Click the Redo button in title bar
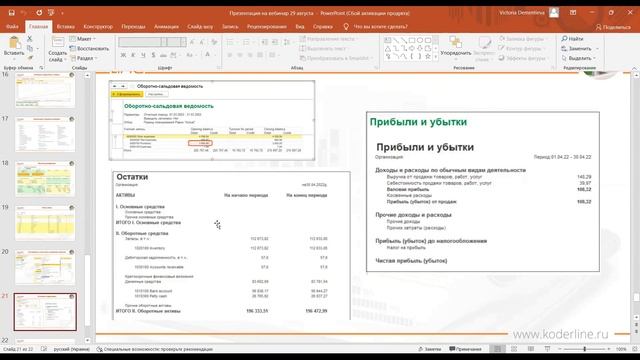This screenshot has width=640, height=360. click(x=39, y=13)
